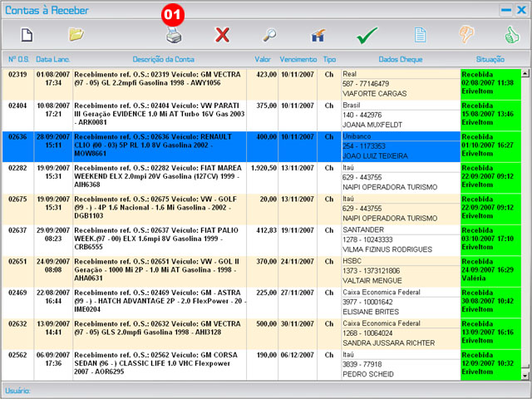Image resolution: width=532 pixels, height=399 pixels.
Task: Click the Dados Cheque column header
Action: (x=401, y=59)
